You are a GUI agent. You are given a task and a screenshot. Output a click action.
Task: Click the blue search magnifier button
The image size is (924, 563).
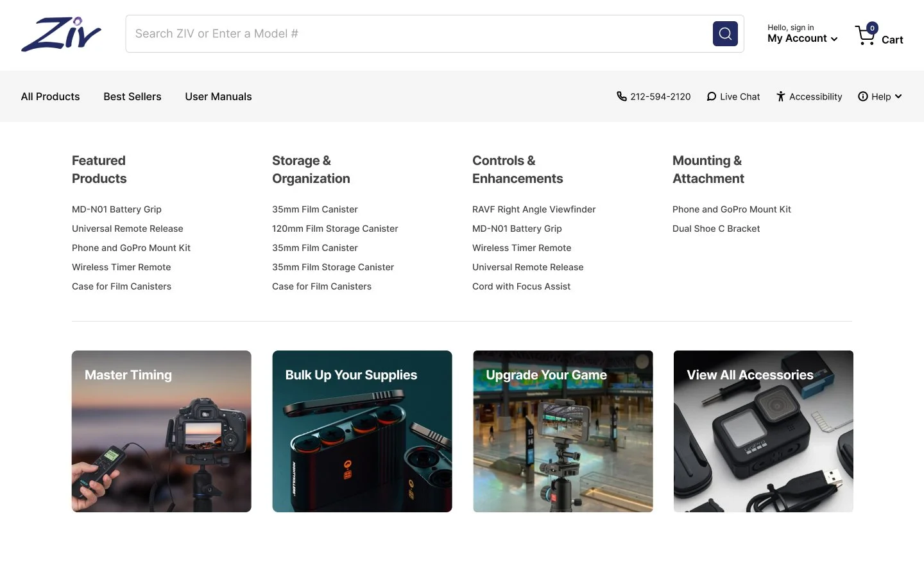(x=725, y=34)
